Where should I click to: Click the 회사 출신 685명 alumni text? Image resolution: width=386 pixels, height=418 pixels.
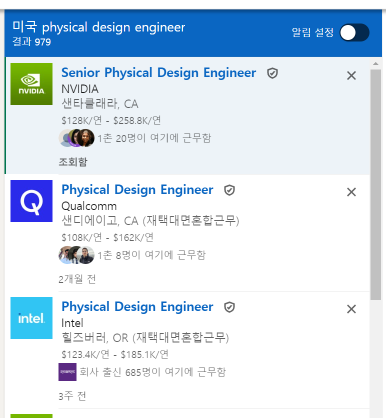point(153,372)
